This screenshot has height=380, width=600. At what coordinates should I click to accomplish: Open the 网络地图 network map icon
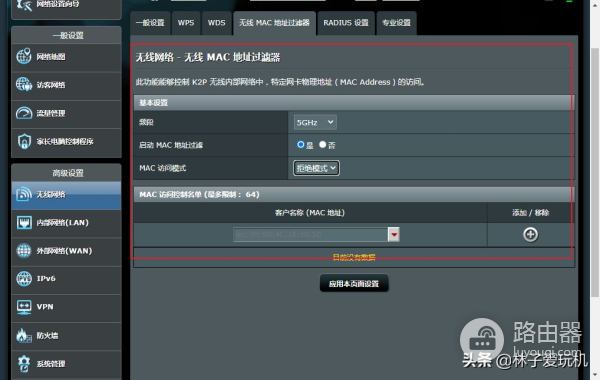point(24,56)
